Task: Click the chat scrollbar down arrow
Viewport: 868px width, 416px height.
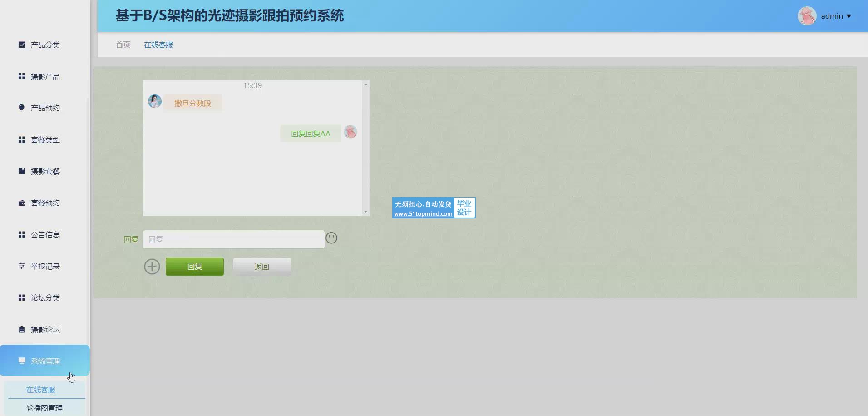Action: point(365,212)
